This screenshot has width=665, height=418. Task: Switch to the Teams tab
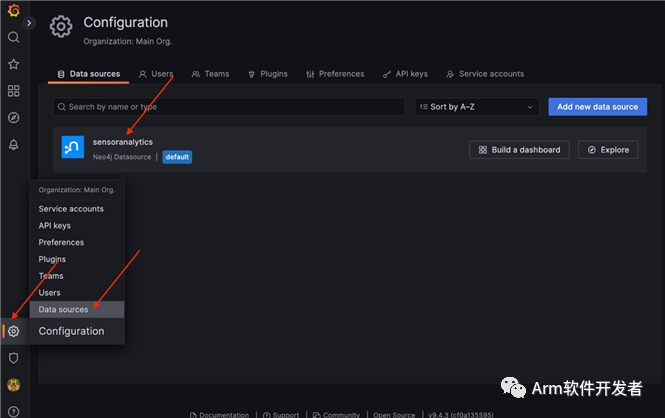point(210,74)
